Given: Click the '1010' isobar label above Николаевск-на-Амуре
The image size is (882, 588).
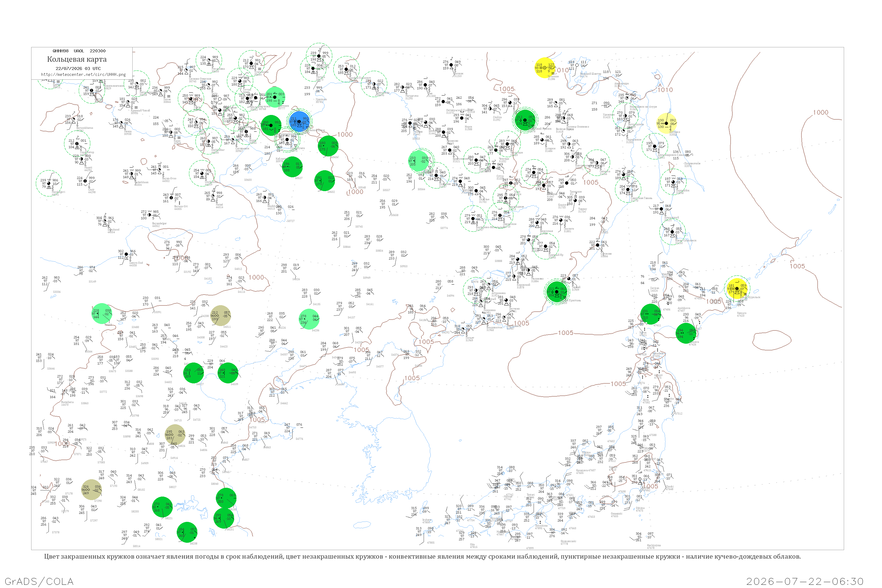Looking at the screenshot, I should (x=665, y=90).
